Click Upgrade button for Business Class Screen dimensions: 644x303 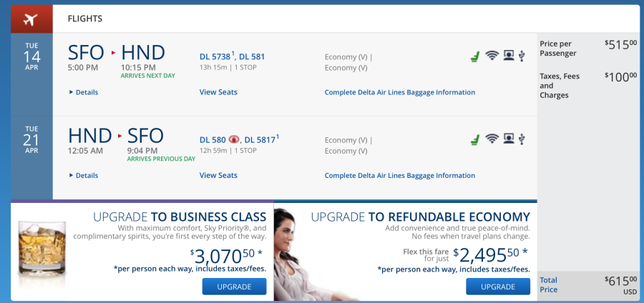234,287
